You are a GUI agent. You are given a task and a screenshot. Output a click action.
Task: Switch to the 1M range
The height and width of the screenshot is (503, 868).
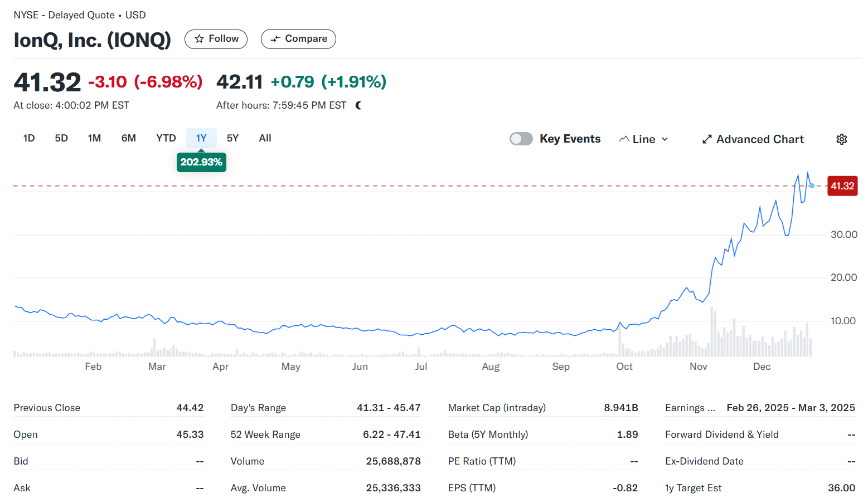(x=94, y=138)
